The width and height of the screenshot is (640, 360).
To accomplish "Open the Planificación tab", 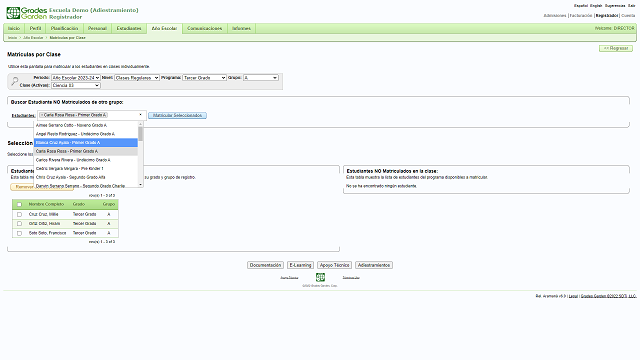I will coord(64,28).
